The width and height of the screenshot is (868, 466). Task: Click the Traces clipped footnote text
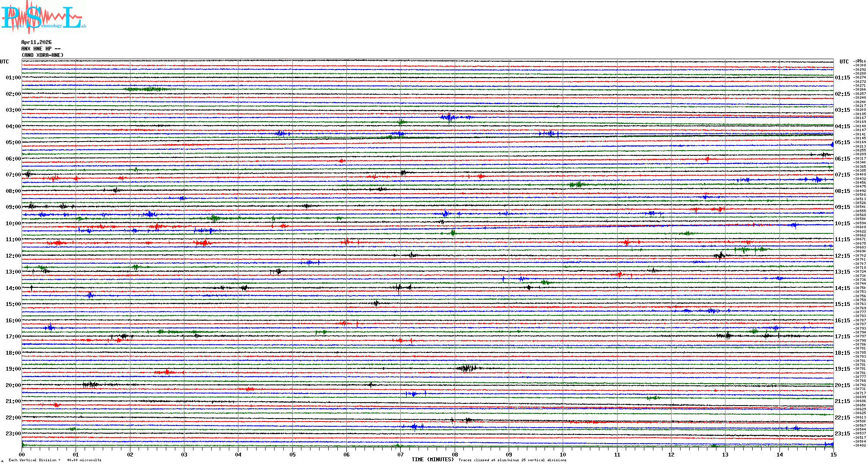[x=512, y=460]
